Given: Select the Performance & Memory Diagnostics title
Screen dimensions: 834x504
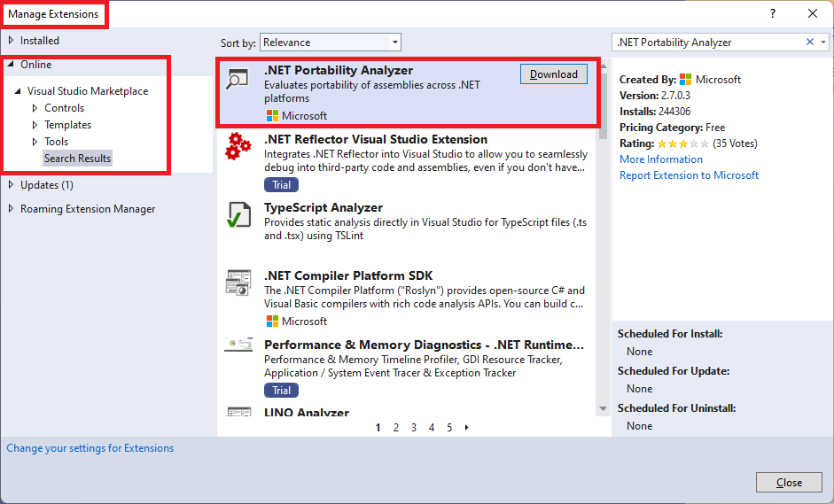Looking at the screenshot, I should [x=424, y=345].
